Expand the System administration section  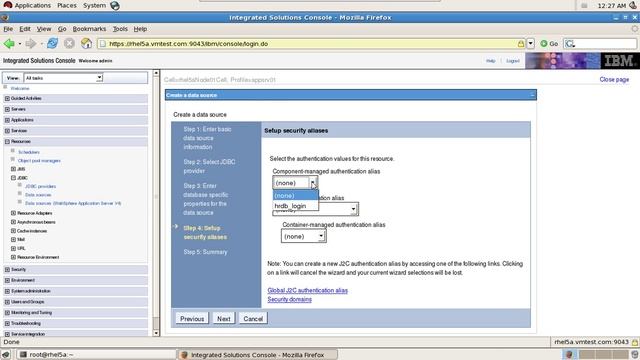click(x=7, y=291)
